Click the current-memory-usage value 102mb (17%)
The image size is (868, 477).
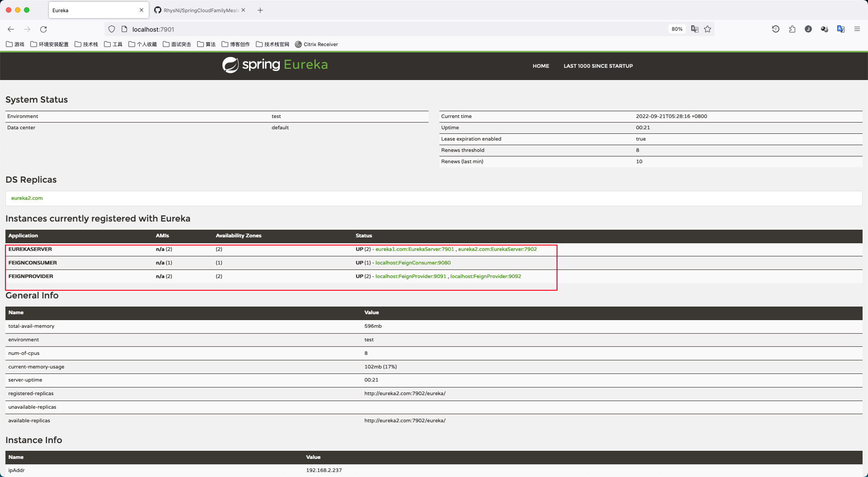point(381,367)
